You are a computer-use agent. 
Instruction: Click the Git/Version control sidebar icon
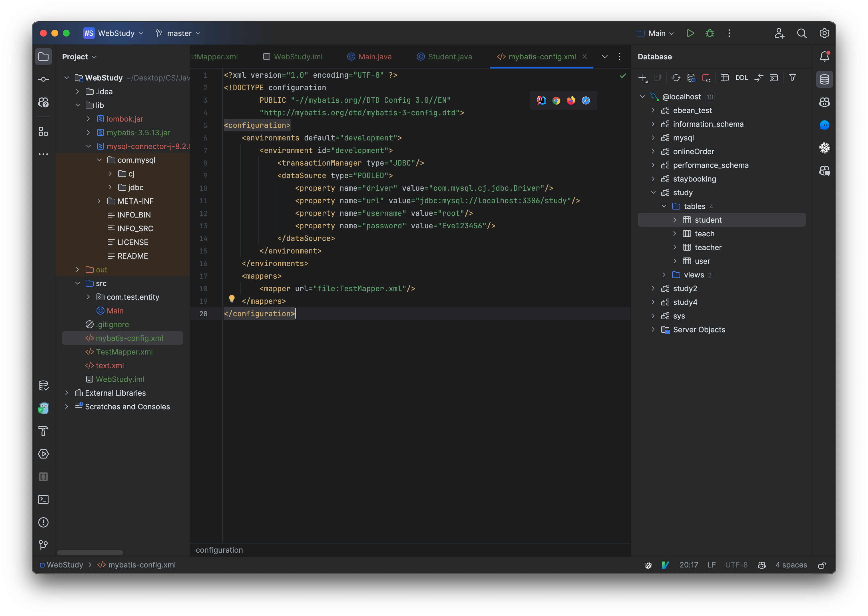[x=44, y=79]
